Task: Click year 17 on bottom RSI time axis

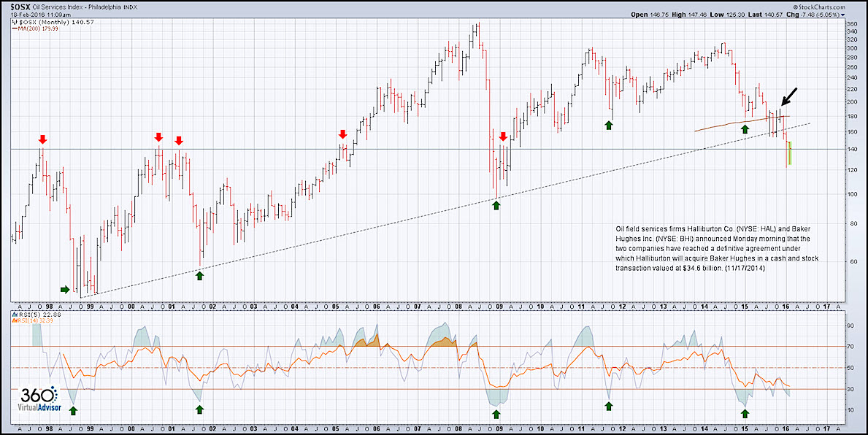Action: tap(826, 429)
